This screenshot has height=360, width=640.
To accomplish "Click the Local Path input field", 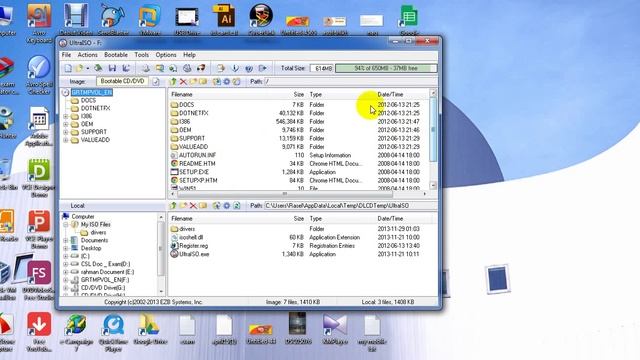I will (351, 206).
